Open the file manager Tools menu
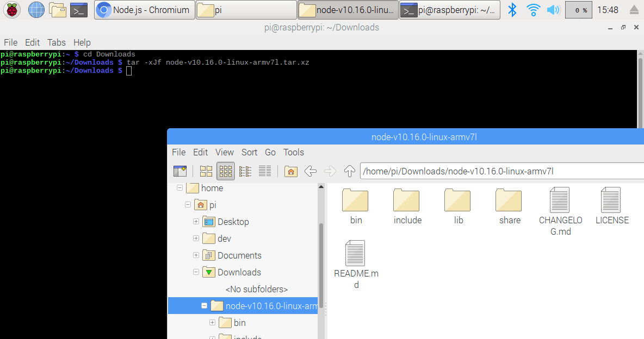The height and width of the screenshot is (339, 644). pyautogui.click(x=294, y=152)
